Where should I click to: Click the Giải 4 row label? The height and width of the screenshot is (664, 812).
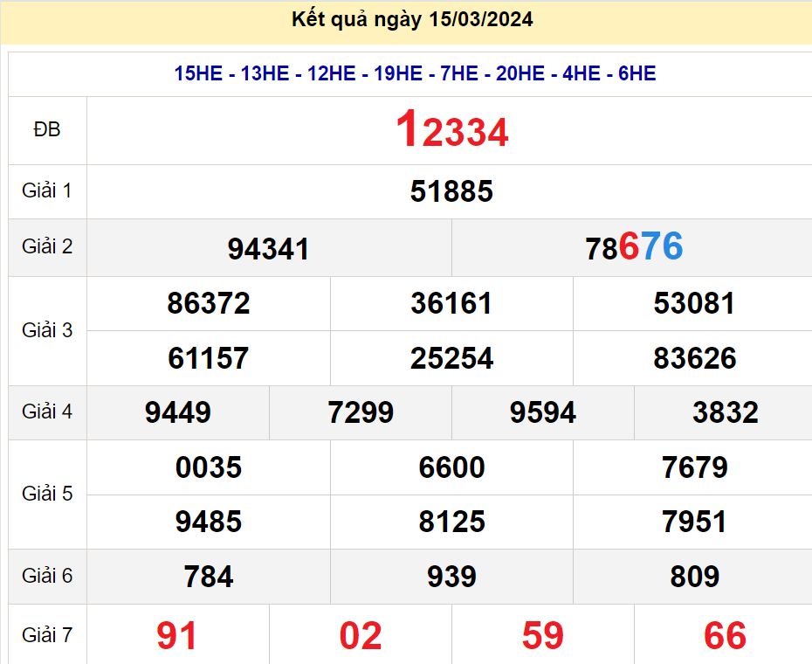point(47,412)
